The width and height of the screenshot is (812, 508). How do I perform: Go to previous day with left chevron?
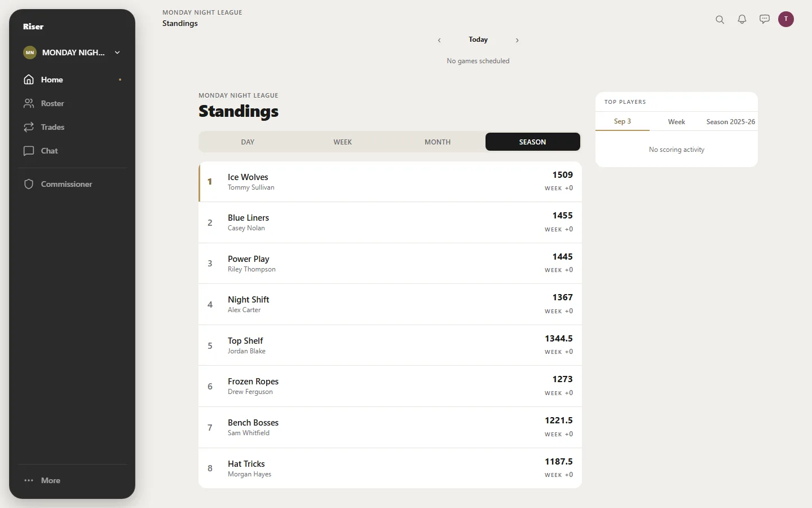click(x=439, y=40)
